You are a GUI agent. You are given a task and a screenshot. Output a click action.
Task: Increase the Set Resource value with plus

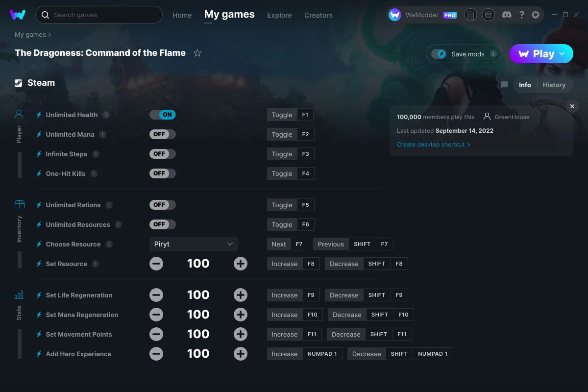241,264
